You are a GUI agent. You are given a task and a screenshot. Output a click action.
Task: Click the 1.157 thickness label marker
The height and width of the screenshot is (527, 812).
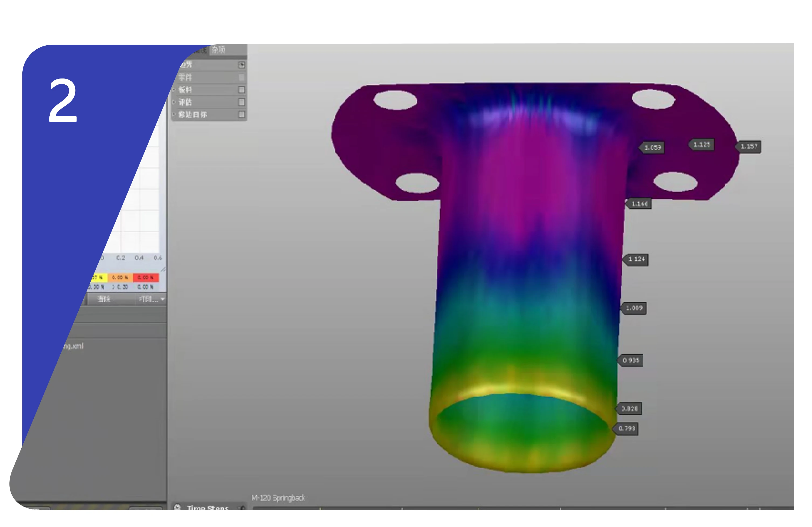click(749, 147)
